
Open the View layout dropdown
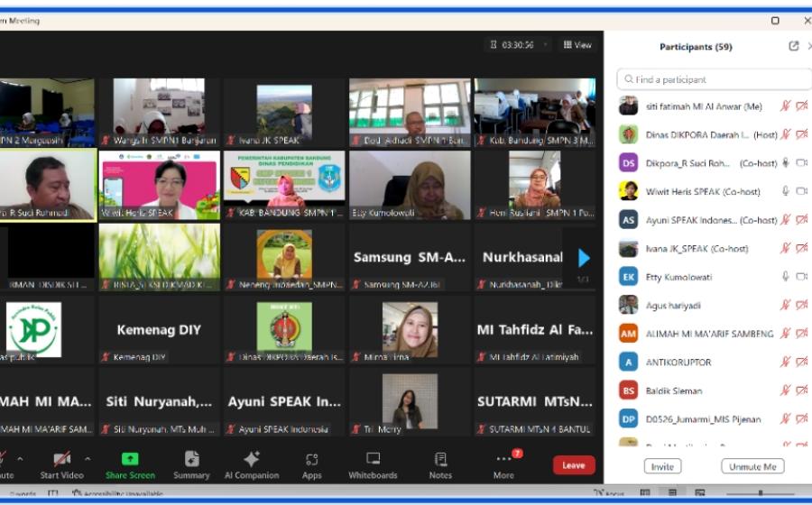pos(577,44)
